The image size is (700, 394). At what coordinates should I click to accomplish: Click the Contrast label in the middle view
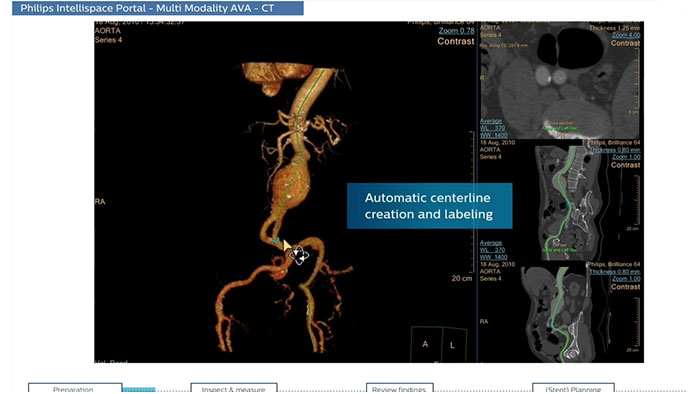click(625, 165)
